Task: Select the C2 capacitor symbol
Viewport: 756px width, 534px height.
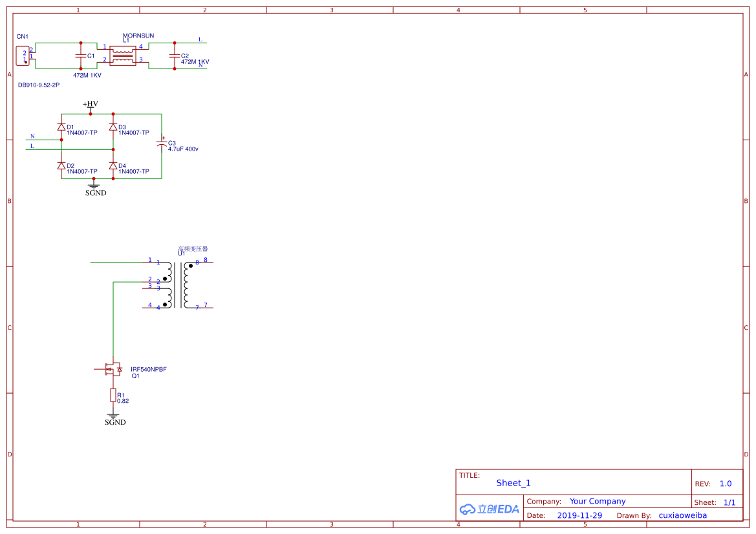Action: tap(175, 56)
